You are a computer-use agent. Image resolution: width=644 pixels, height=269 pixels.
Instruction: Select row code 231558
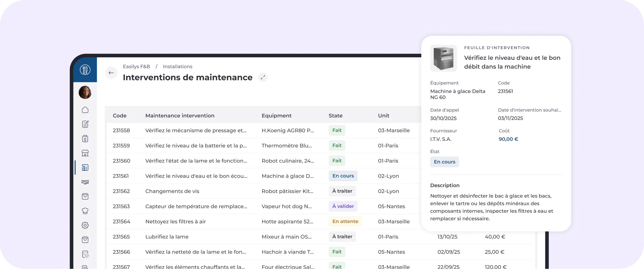(x=121, y=130)
